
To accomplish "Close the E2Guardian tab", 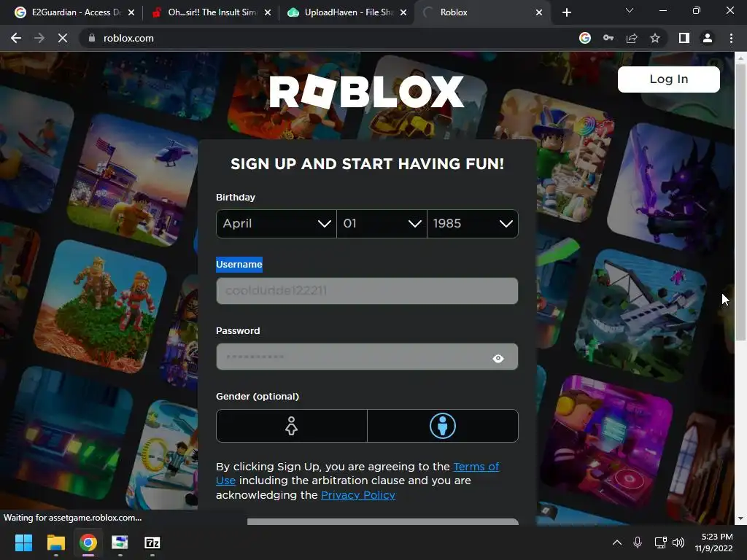I will coord(131,12).
